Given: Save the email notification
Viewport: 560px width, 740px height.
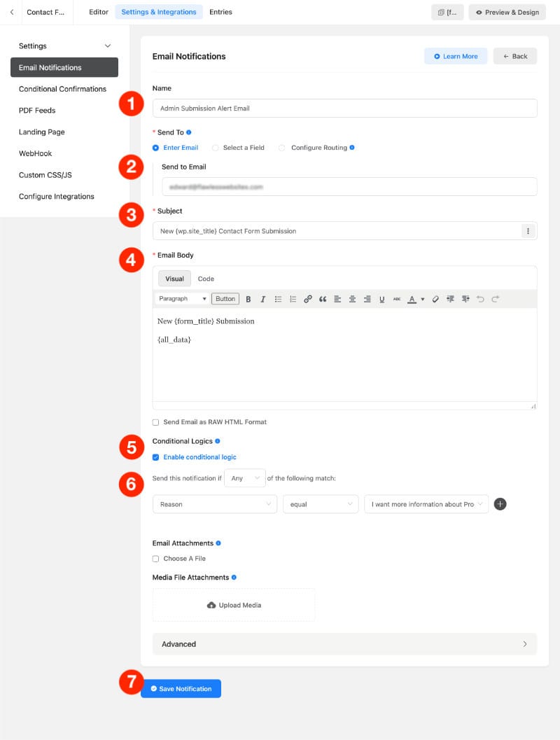Looking at the screenshot, I should pyautogui.click(x=181, y=689).
